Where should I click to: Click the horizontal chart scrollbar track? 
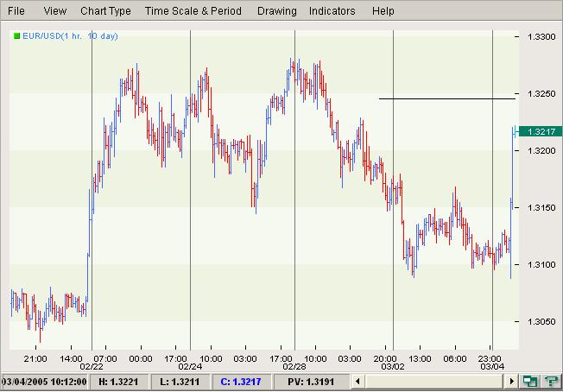pos(434,381)
